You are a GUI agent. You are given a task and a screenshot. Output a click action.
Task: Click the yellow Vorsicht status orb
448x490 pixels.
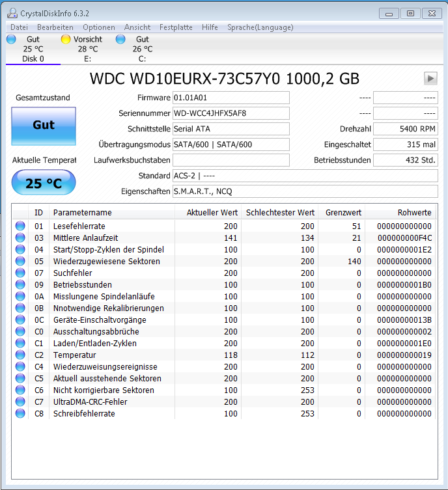click(66, 40)
